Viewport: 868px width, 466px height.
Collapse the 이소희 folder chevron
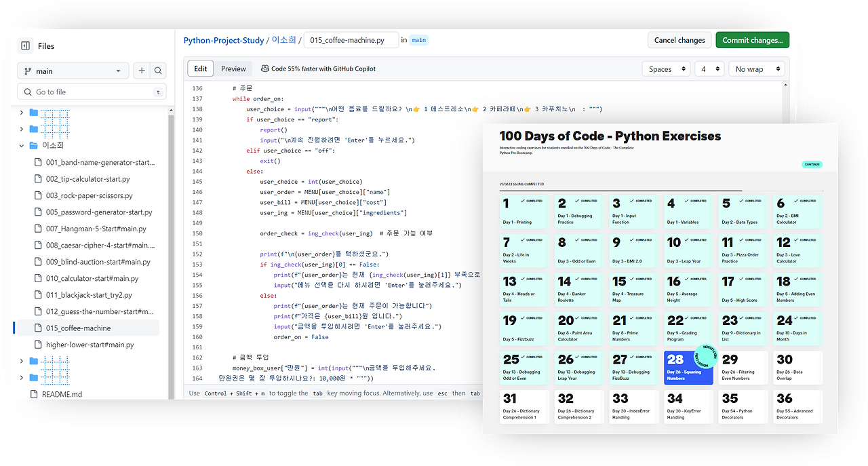click(x=21, y=145)
